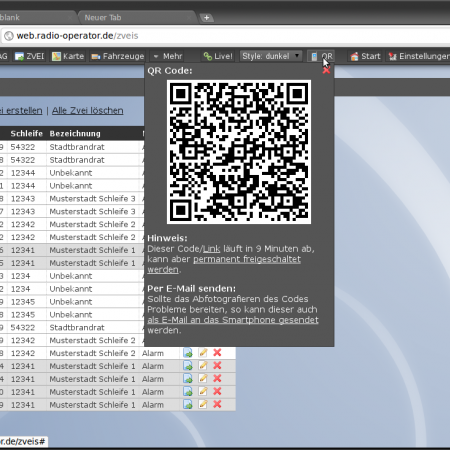Viewport: 450px width, 450px height.
Task: Forward the 12342 Musterstadt Schleife 2 Alarm row
Action: click(188, 353)
